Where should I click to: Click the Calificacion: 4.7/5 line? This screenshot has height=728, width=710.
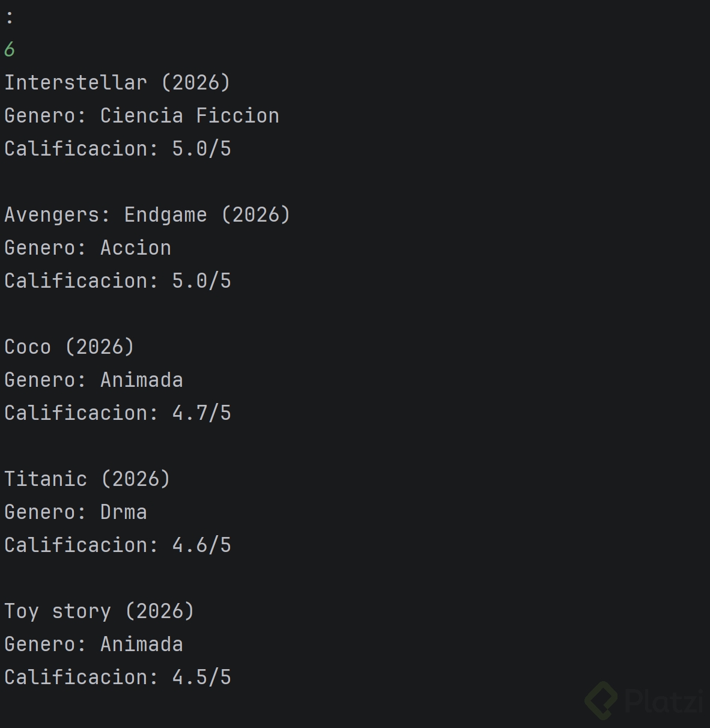[x=118, y=413]
